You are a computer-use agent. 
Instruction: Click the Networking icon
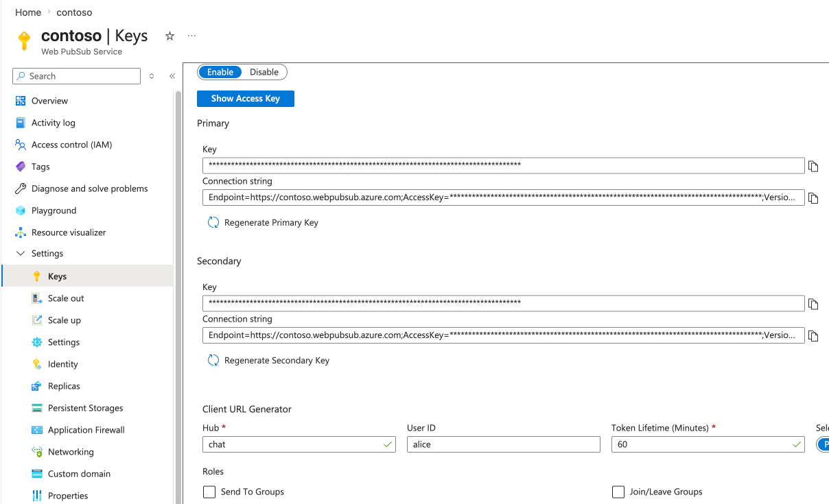coord(37,452)
